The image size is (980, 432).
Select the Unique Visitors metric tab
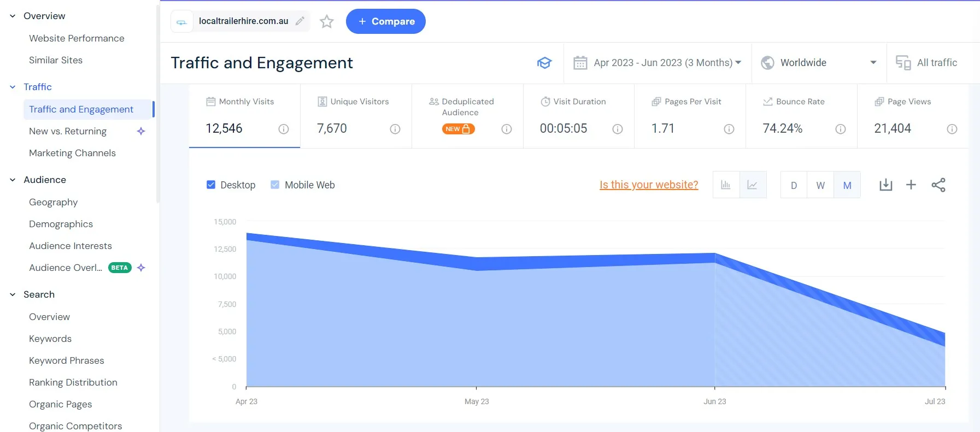click(x=356, y=116)
